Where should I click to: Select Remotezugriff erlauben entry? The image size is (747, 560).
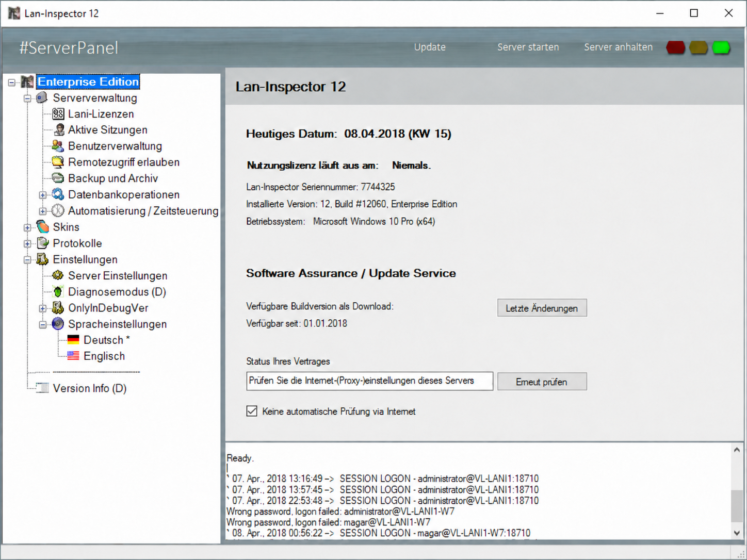pyautogui.click(x=124, y=162)
